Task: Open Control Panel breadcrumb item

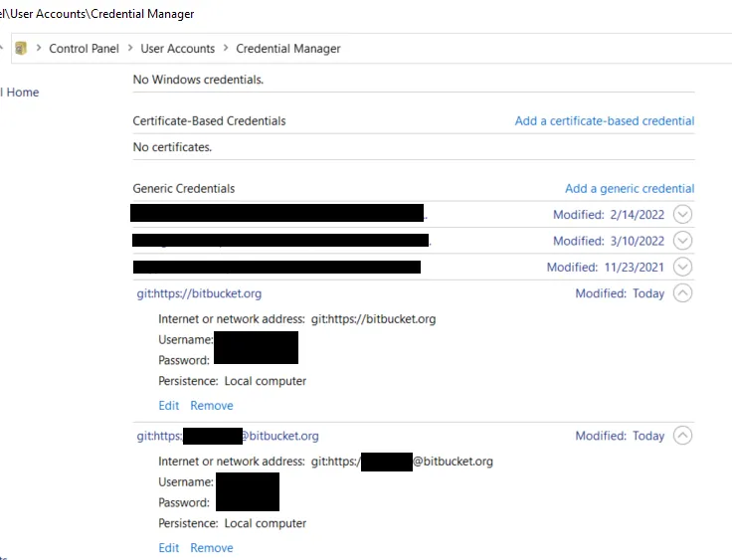Action: click(84, 48)
